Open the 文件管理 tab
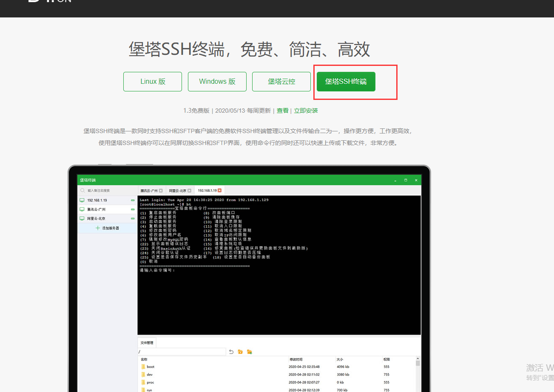 tap(147, 343)
